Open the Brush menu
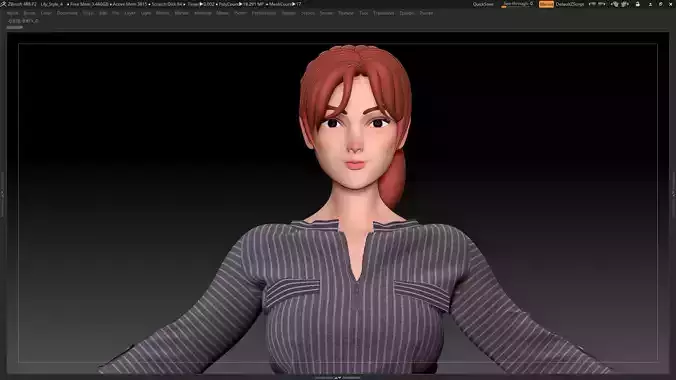The height and width of the screenshot is (380, 676). pyautogui.click(x=29, y=13)
